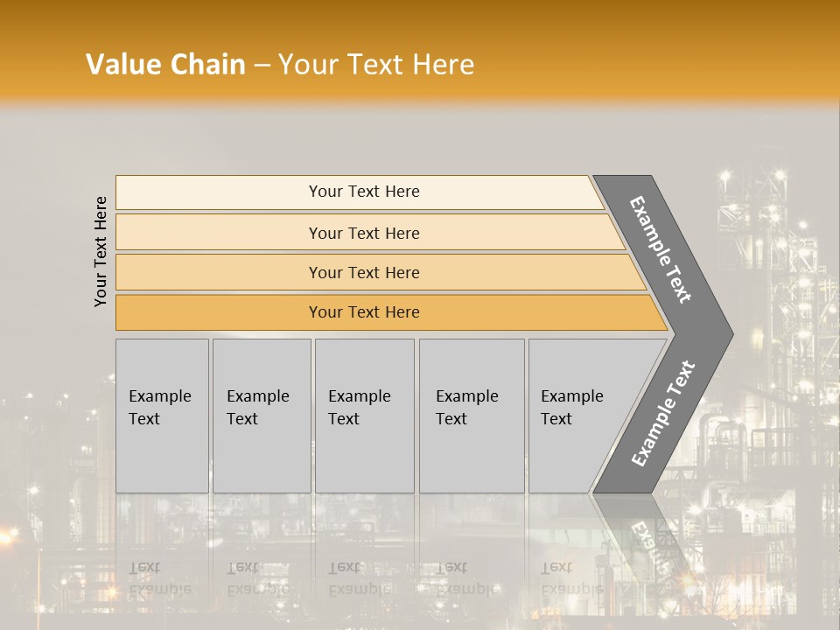This screenshot has width=840, height=630.
Task: Click the bold "Value Chain" title text
Action: click(x=165, y=65)
